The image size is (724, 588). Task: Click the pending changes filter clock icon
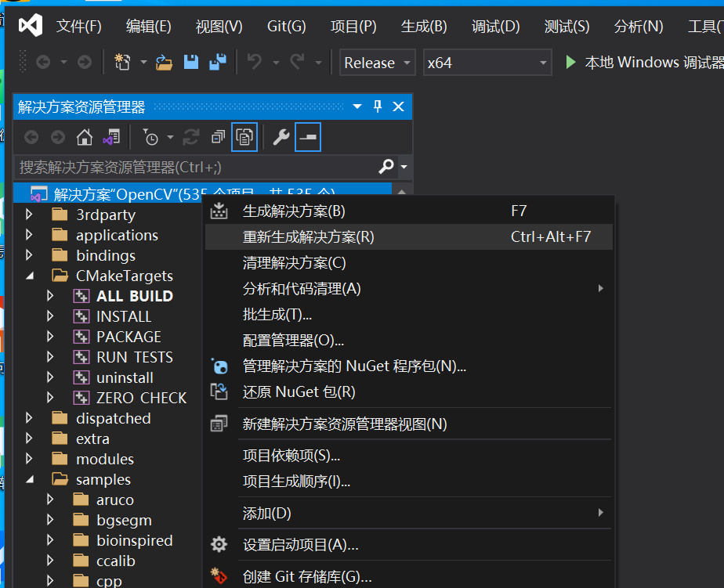click(150, 137)
